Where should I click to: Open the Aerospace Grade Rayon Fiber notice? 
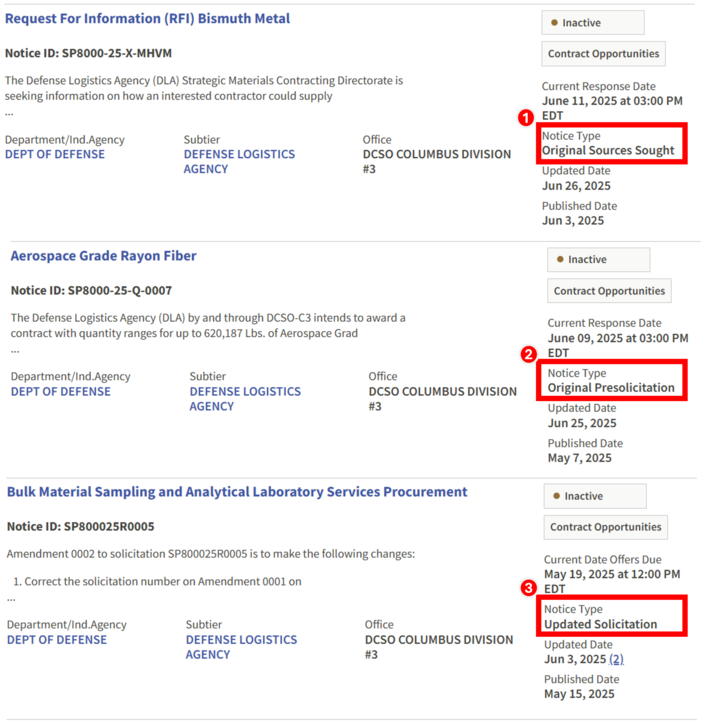tap(104, 256)
